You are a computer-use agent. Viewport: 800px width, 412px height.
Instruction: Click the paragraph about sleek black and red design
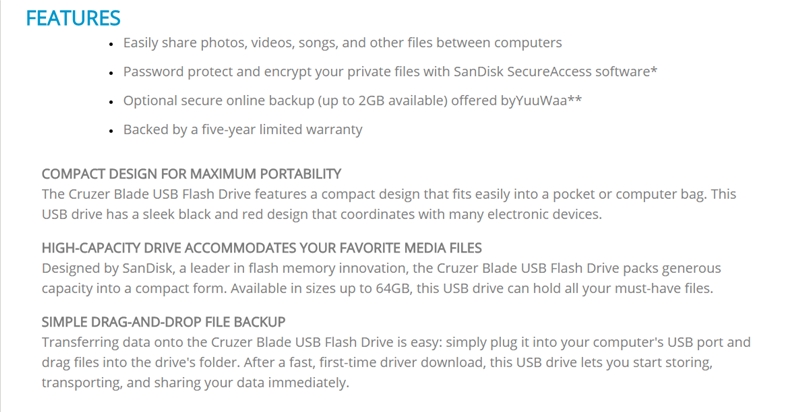coord(389,204)
